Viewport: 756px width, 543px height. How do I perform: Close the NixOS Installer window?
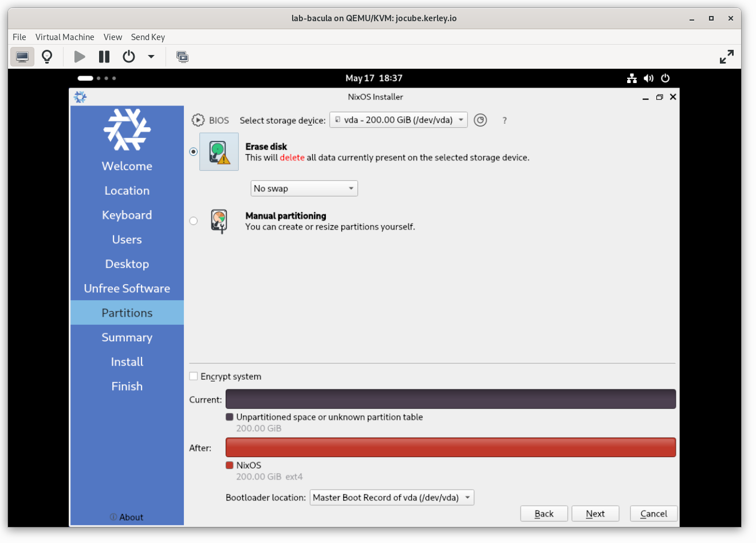pos(673,97)
